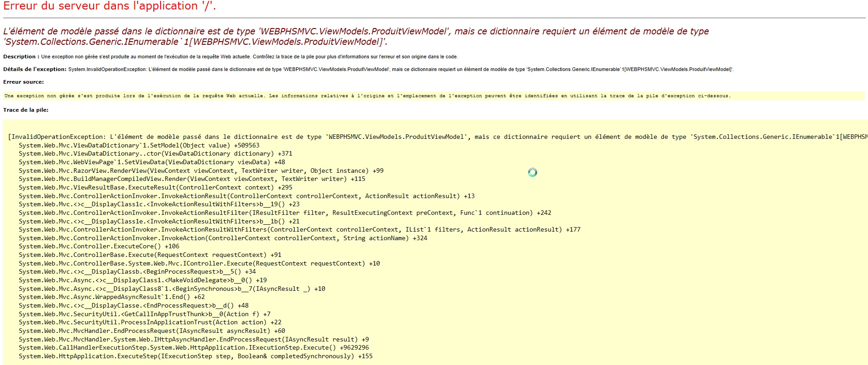
Task: Click the 'HttpApplication.ExecuteStep' +155 line
Action: [x=196, y=356]
